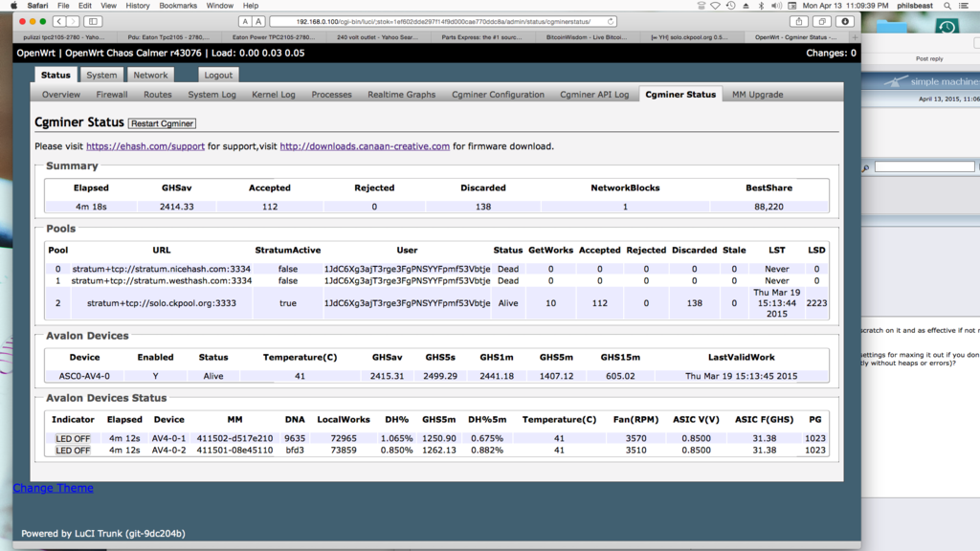Open the ehash.com/support link
Viewport: 980px width, 551px height.
coord(145,146)
